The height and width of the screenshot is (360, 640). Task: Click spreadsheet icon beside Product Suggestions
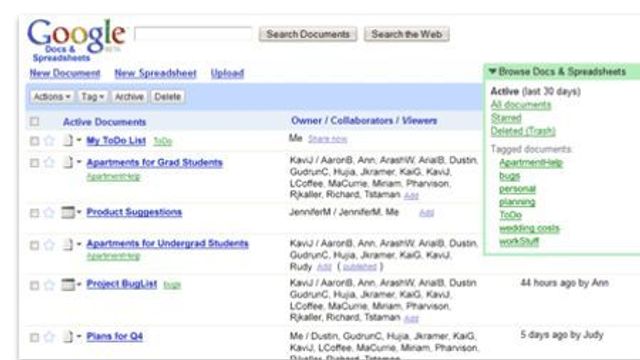(x=68, y=212)
